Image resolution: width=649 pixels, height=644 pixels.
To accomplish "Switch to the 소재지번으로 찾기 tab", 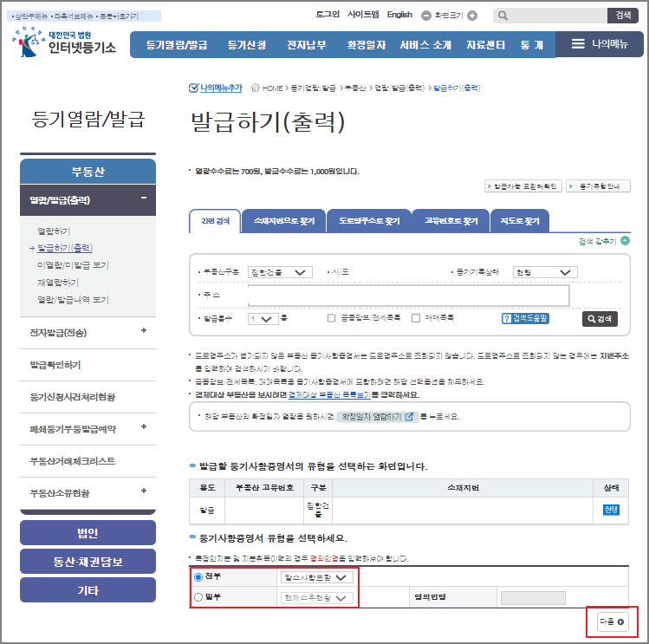I will coord(284,221).
